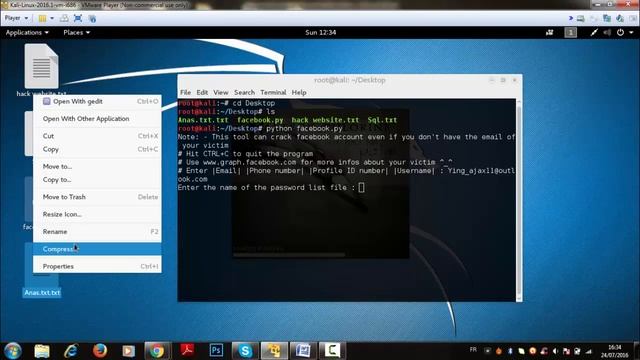Open the Camtasia taskbar icon
This screenshot has width=640, height=360.
point(332,351)
